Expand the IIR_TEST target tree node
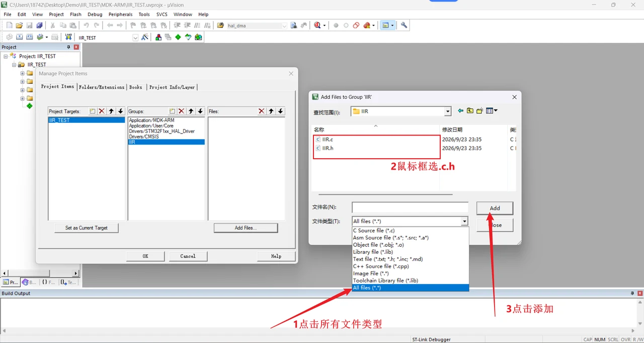 pyautogui.click(x=15, y=64)
